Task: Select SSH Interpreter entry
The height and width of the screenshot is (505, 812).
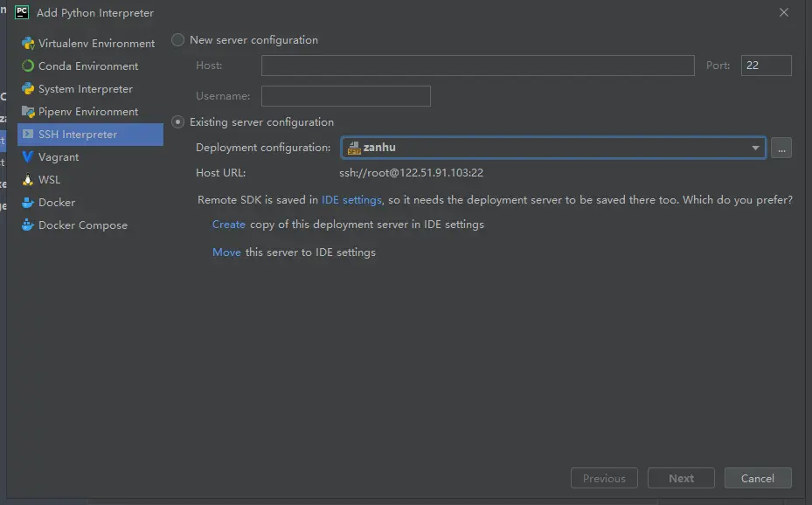Action: [90, 135]
